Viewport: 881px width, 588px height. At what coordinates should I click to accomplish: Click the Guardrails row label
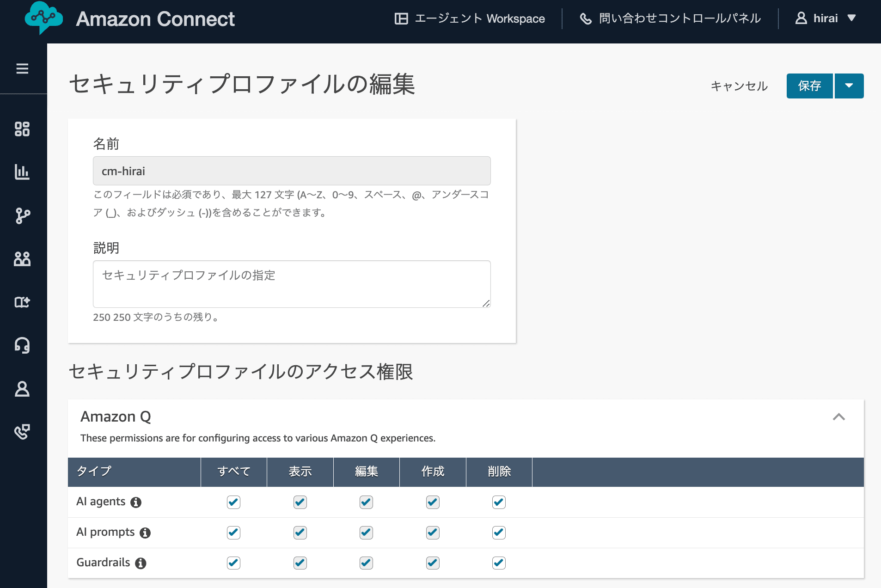[103, 563]
